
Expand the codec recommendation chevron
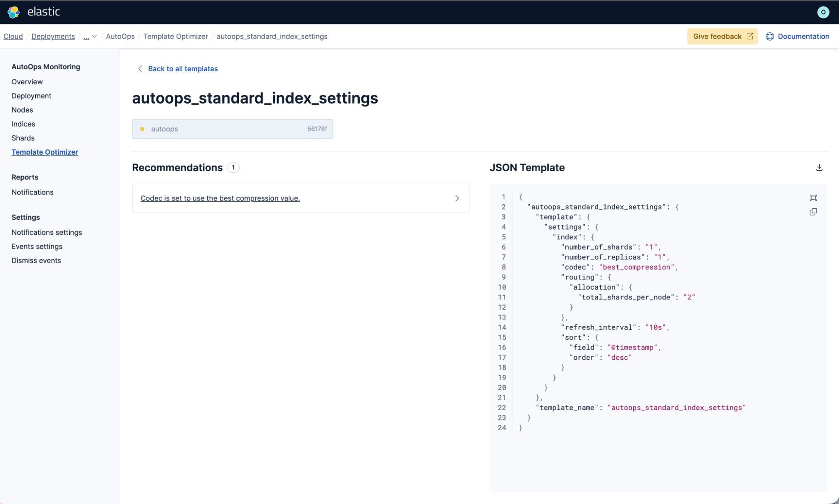coord(457,198)
